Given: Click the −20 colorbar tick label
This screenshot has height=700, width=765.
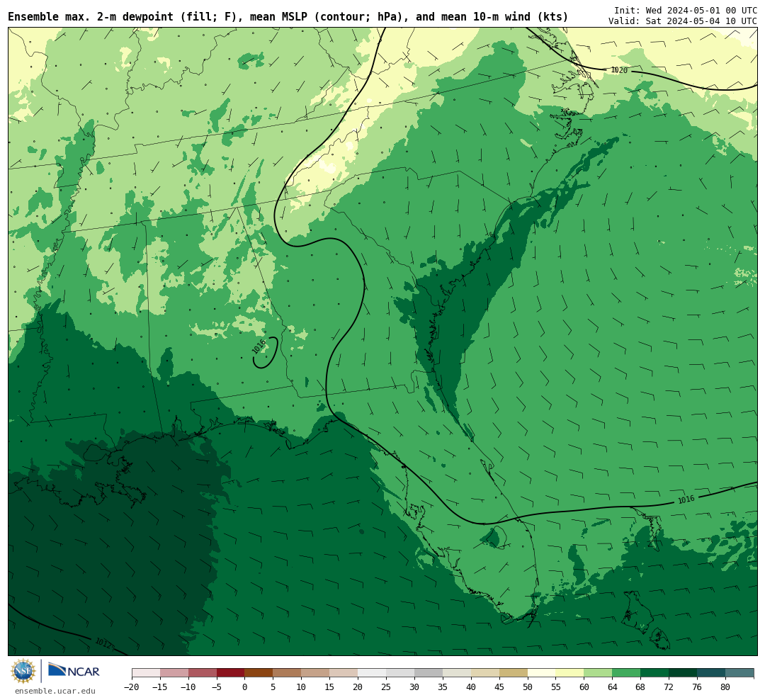Looking at the screenshot, I should (x=132, y=687).
